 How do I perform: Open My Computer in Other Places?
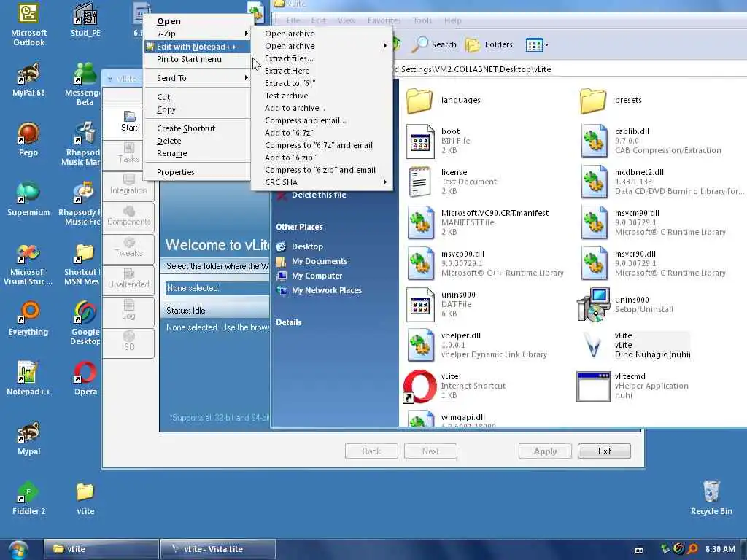[317, 276]
